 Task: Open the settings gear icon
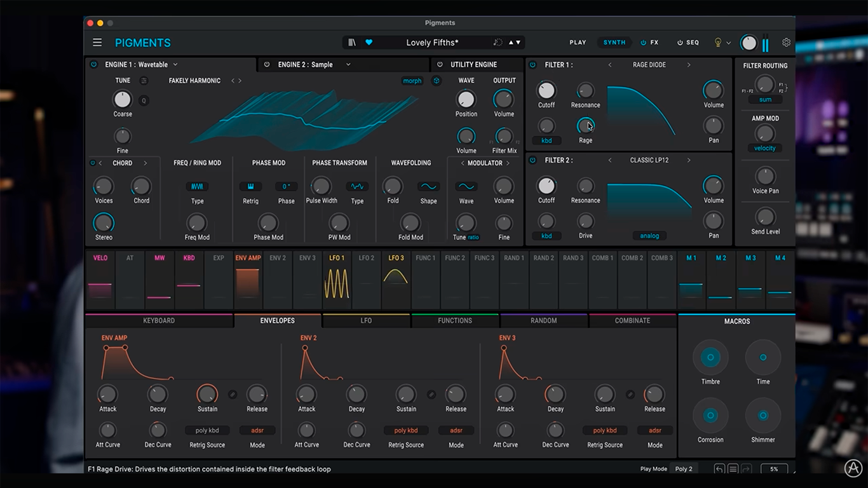(786, 43)
